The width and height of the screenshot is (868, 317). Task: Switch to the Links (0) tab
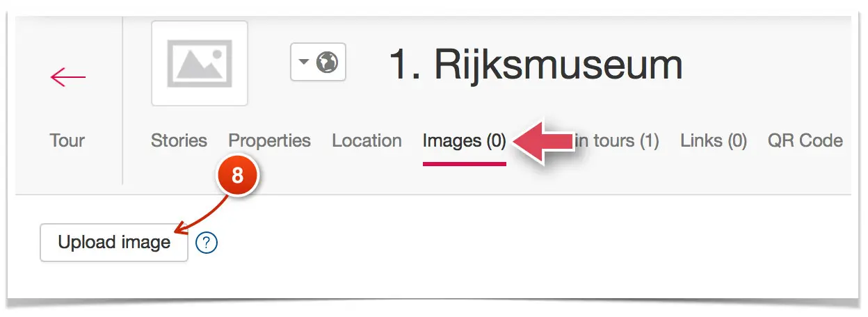pos(714,141)
